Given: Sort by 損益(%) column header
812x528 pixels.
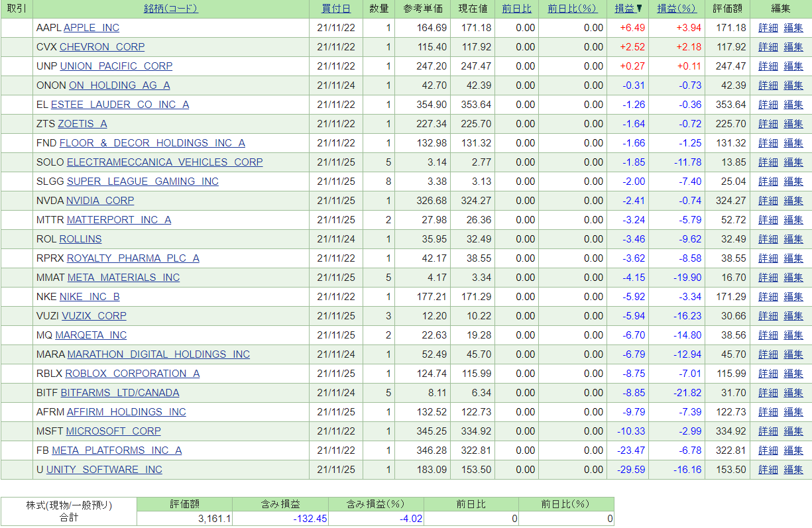Looking at the screenshot, I should 676,9.
